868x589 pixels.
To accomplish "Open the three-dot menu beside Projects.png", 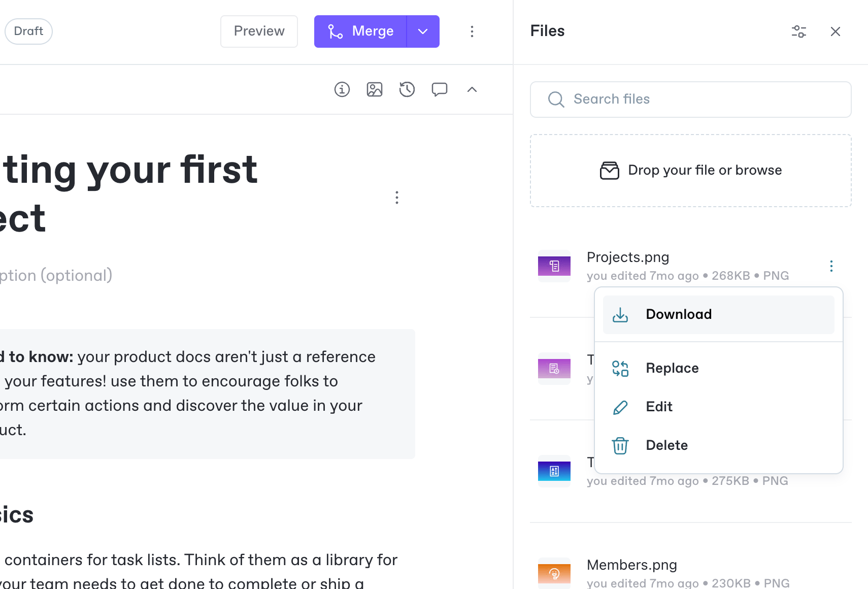I will [831, 266].
